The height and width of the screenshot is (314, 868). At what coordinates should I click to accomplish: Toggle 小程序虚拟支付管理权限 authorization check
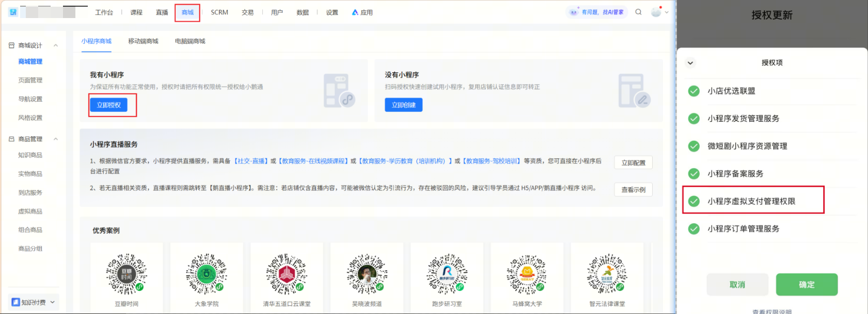click(694, 201)
